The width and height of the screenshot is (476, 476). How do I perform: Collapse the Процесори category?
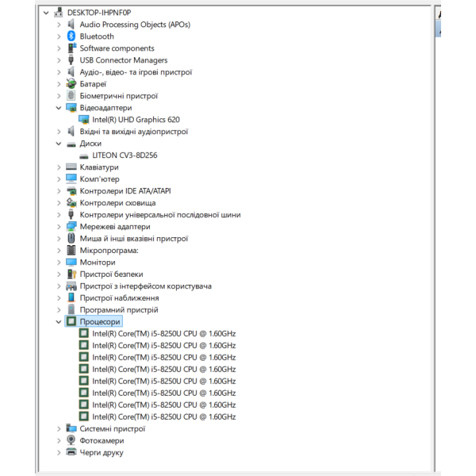click(x=59, y=322)
